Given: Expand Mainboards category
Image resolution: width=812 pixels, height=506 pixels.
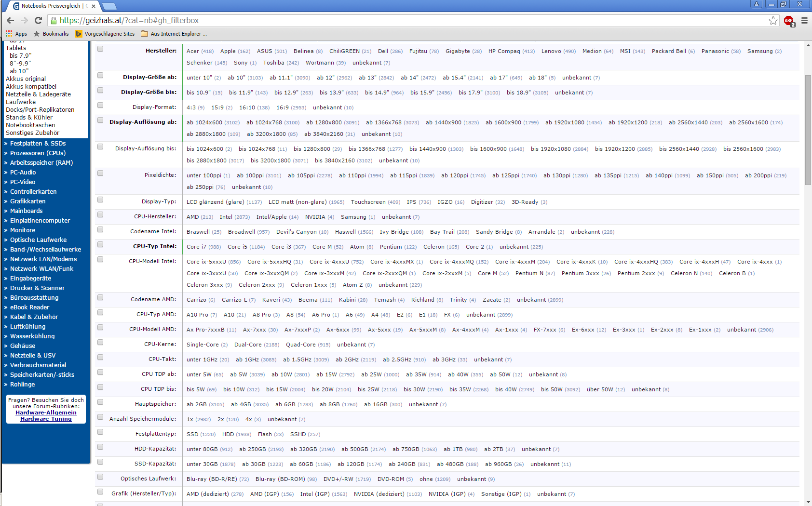Looking at the screenshot, I should point(26,211).
